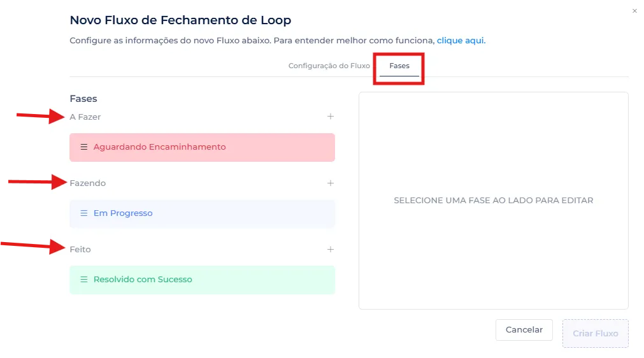The height and width of the screenshot is (358, 644).
Task: Open the 'clique aqui' help link
Action: [461, 41]
